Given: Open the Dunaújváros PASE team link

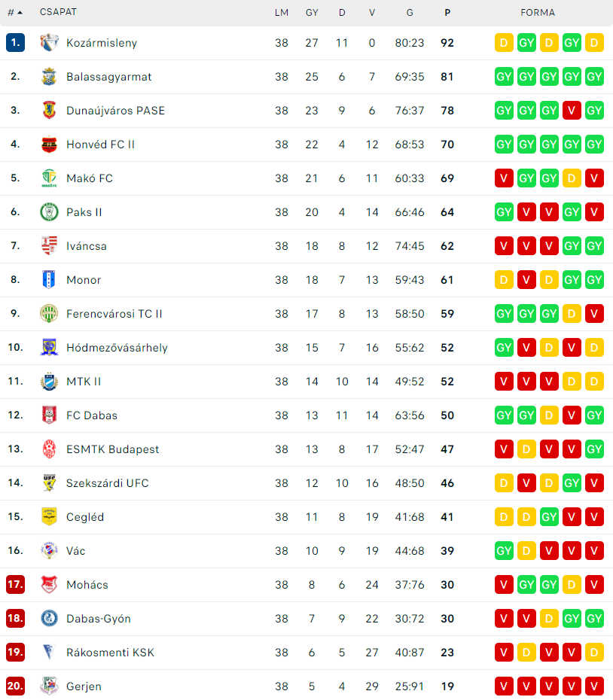Looking at the screenshot, I should (116, 111).
